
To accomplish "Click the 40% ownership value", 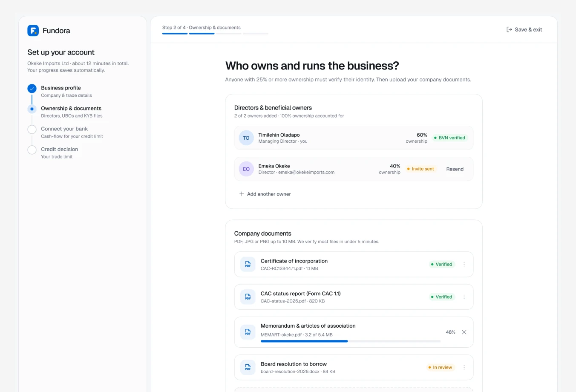I will (395, 166).
